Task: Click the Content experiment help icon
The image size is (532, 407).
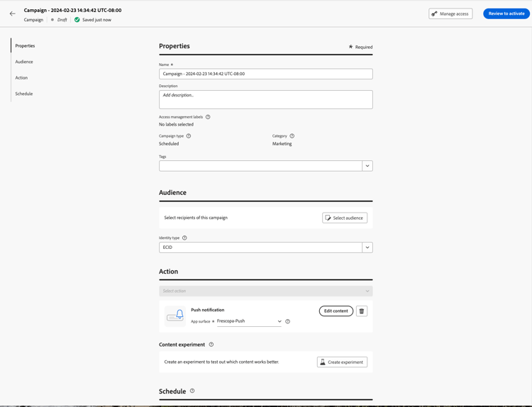Action: [211, 345]
